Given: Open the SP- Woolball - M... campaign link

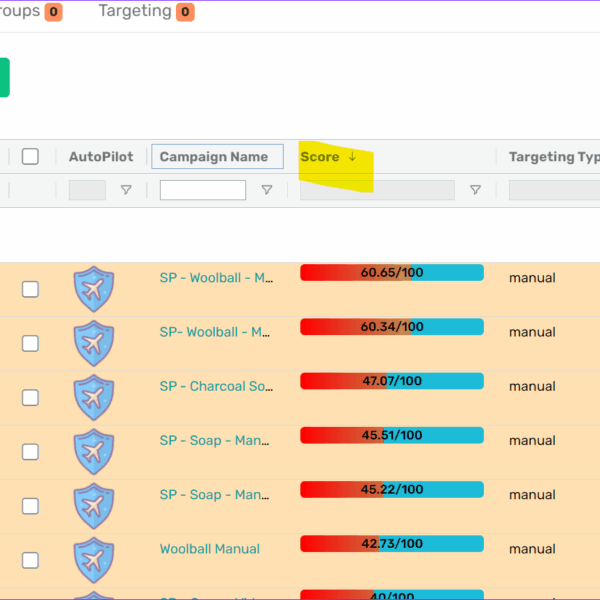Looking at the screenshot, I should coord(215,332).
